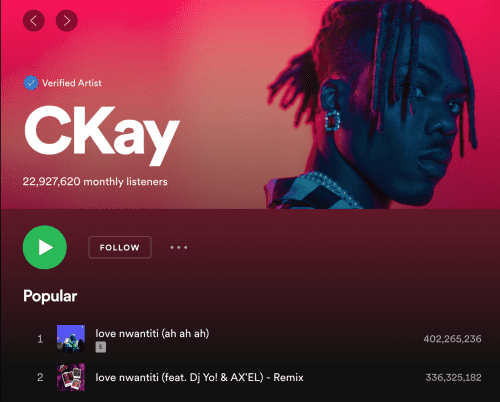Play CKay with the green play button
Viewport: 500px width, 402px height.
45,247
